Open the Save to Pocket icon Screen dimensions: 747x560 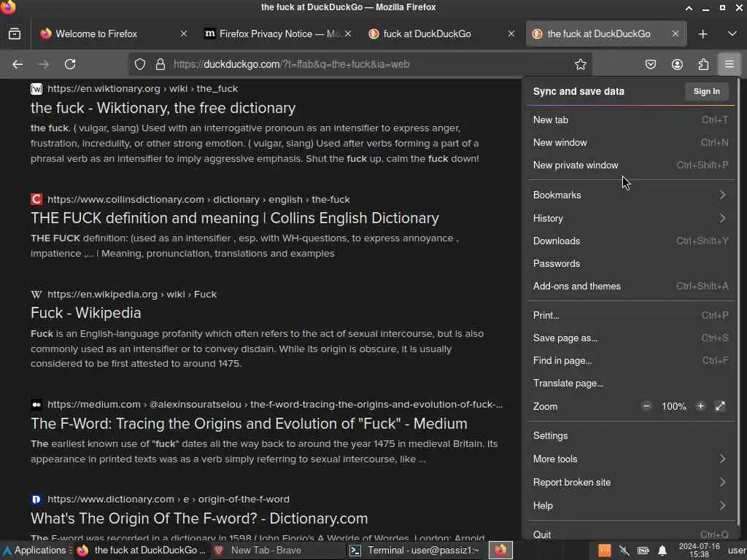(650, 64)
